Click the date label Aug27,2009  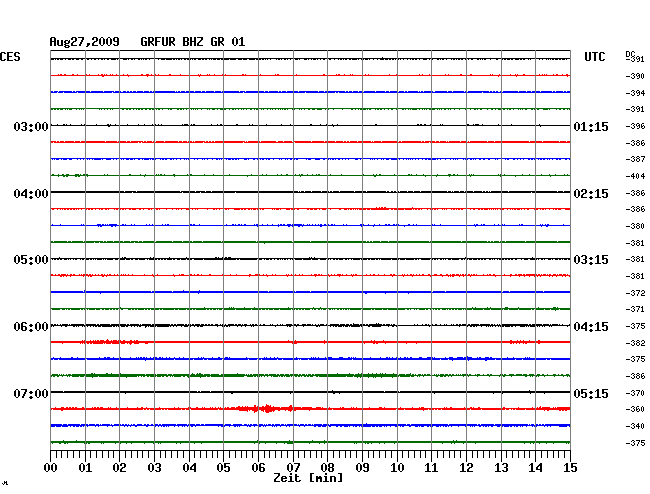point(85,42)
